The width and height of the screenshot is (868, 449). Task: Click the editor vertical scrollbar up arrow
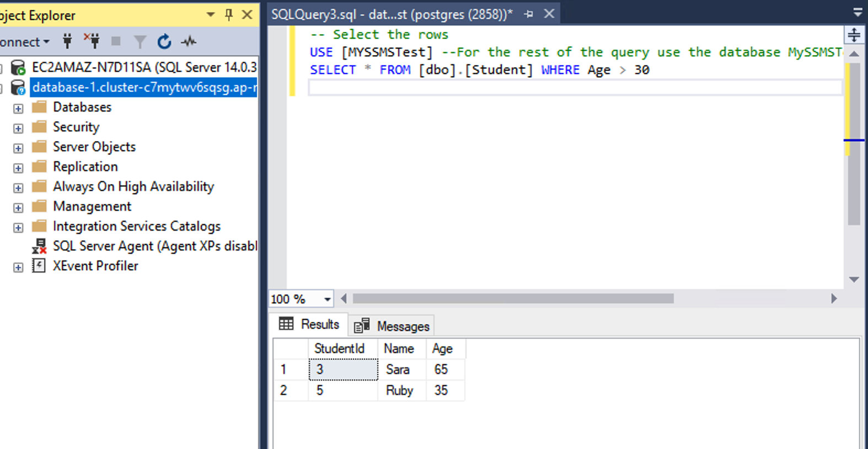click(854, 54)
